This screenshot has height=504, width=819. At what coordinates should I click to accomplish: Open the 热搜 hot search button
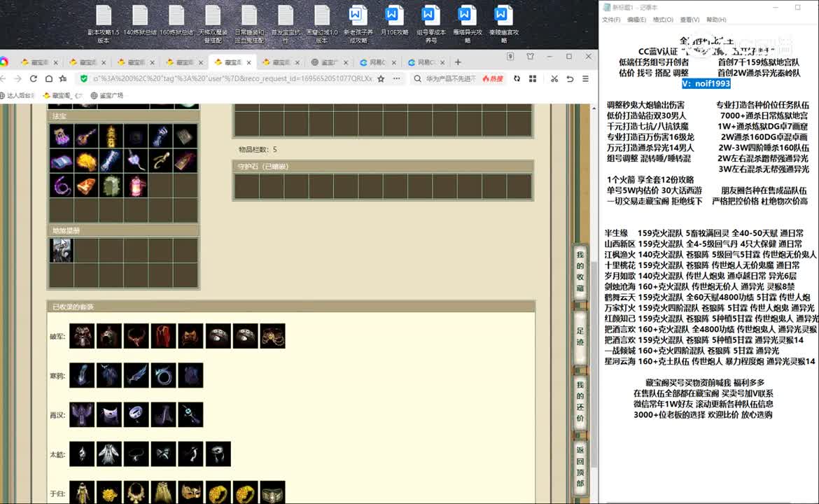493,79
